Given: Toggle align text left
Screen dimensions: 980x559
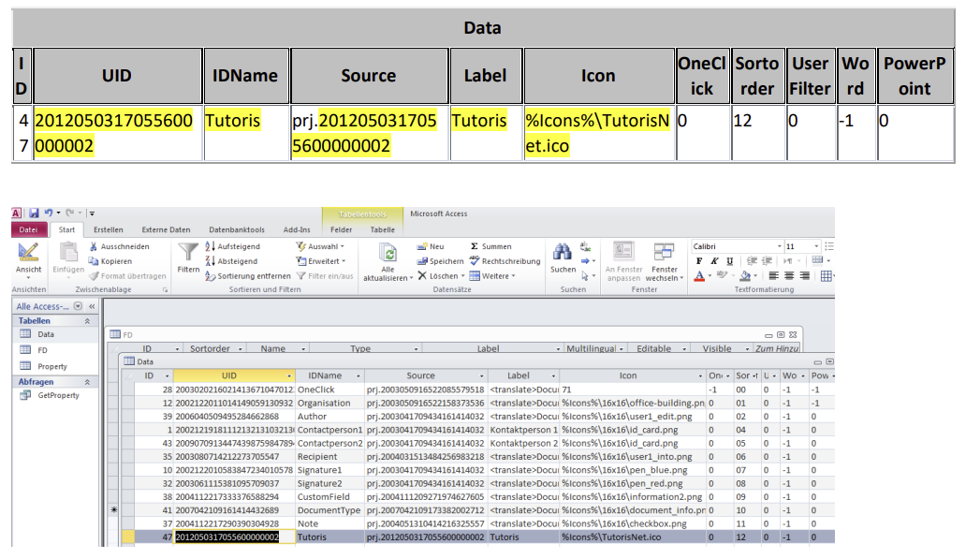Looking at the screenshot, I should (x=774, y=275).
